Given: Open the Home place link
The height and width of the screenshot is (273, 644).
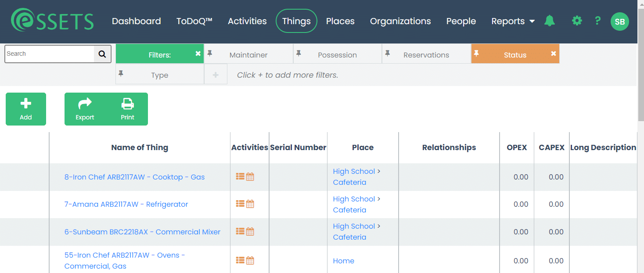Looking at the screenshot, I should [x=344, y=261].
